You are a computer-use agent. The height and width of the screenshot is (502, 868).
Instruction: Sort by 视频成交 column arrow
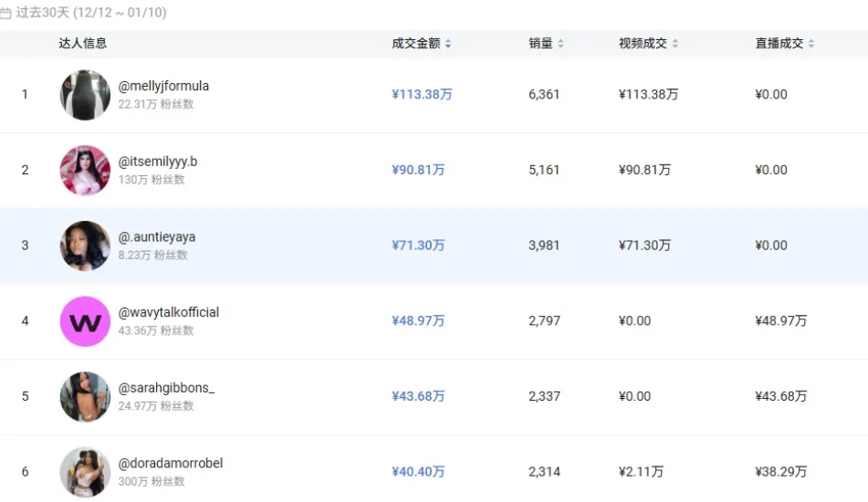(675, 44)
